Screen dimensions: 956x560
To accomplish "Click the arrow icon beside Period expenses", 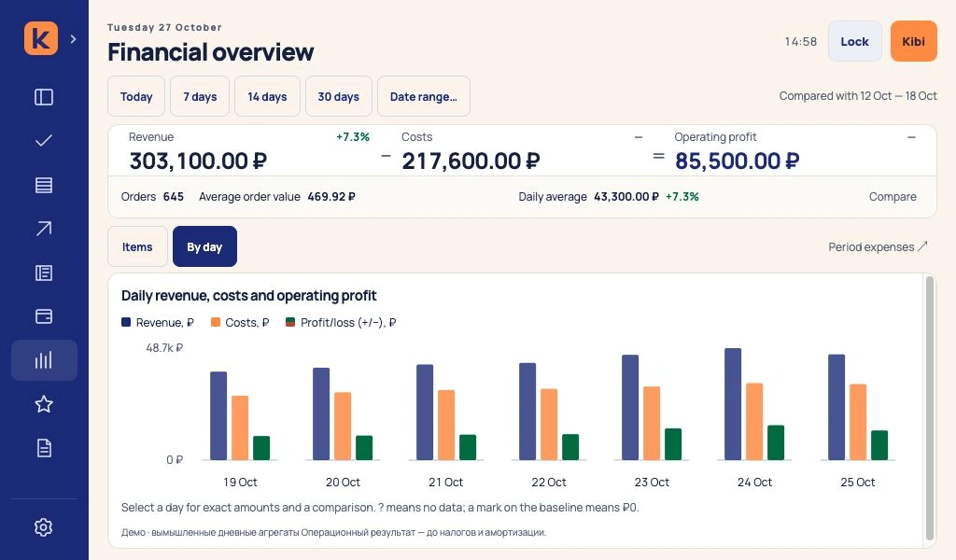I will tap(922, 246).
